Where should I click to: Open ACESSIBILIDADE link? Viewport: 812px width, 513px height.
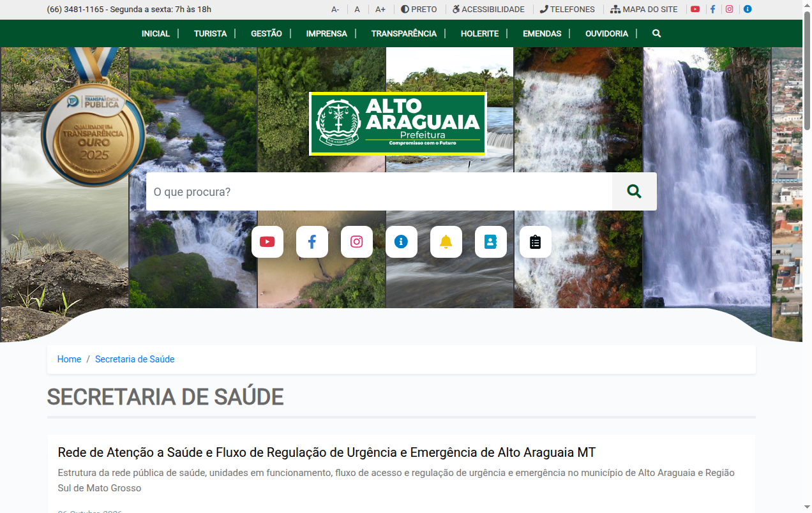click(488, 10)
